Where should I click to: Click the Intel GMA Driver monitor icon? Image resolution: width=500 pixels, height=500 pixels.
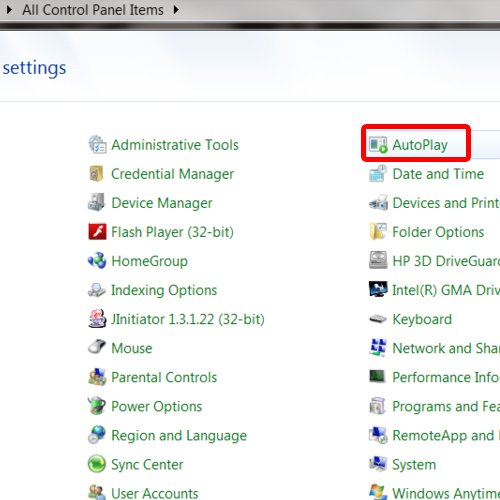(x=378, y=289)
